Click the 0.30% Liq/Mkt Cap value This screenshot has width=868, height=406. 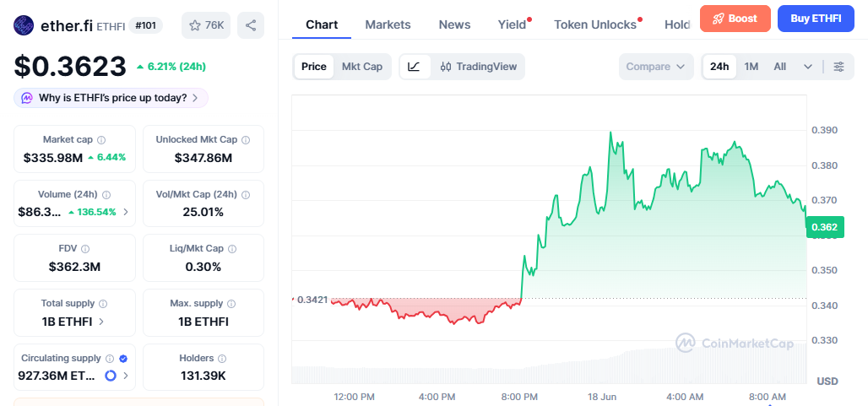point(203,267)
